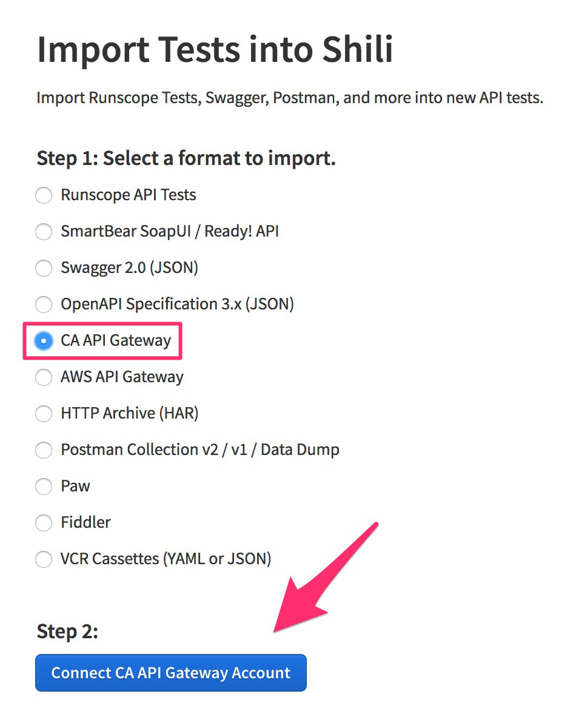Select the HTTP Archive (HAR) radio button
Viewport: 576px width, 728px height.
click(x=44, y=414)
